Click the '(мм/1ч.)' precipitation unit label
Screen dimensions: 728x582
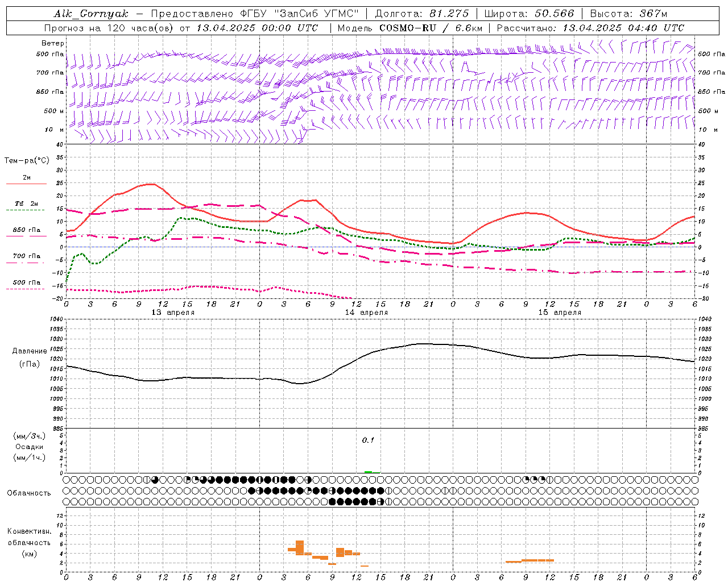tap(30, 458)
